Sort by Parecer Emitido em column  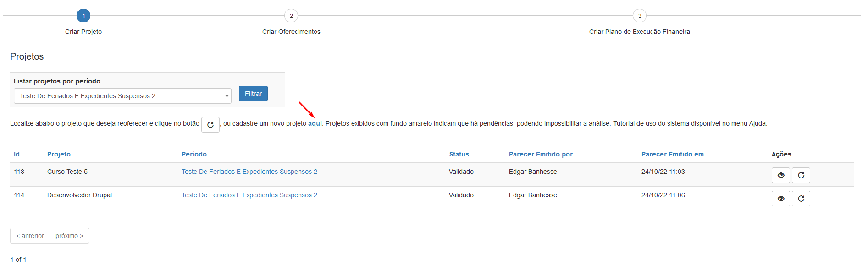coord(673,154)
